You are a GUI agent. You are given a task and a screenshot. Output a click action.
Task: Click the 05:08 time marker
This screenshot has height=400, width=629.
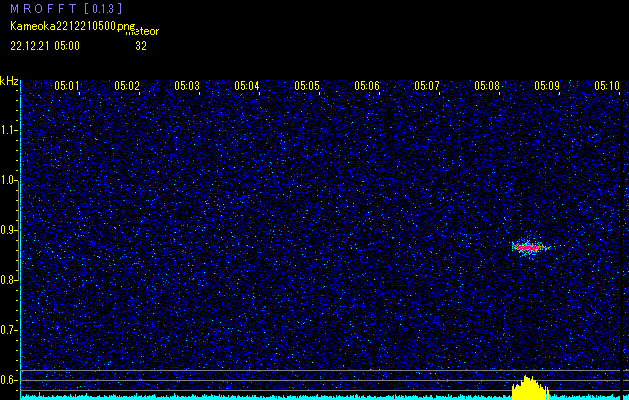487,85
